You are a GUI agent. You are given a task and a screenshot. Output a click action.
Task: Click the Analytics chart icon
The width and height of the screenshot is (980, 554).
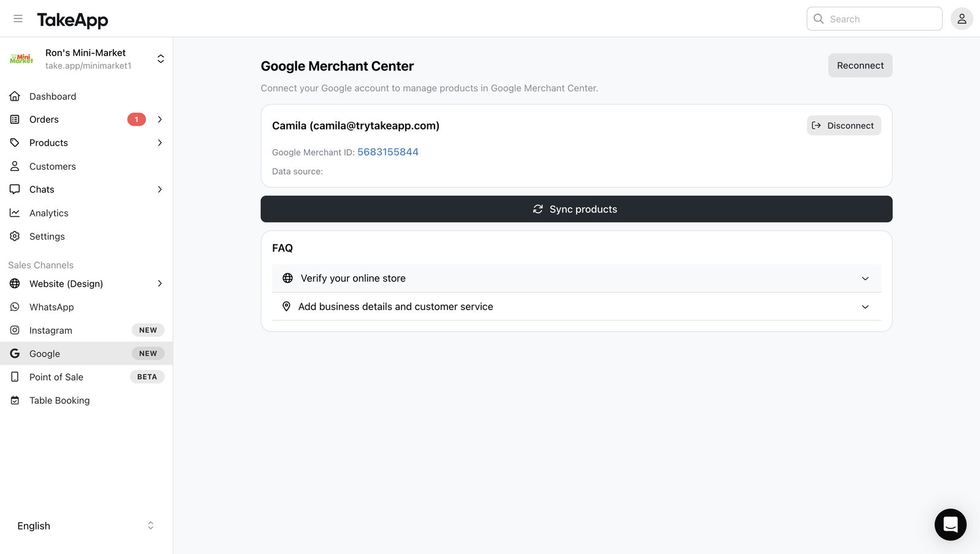click(15, 213)
